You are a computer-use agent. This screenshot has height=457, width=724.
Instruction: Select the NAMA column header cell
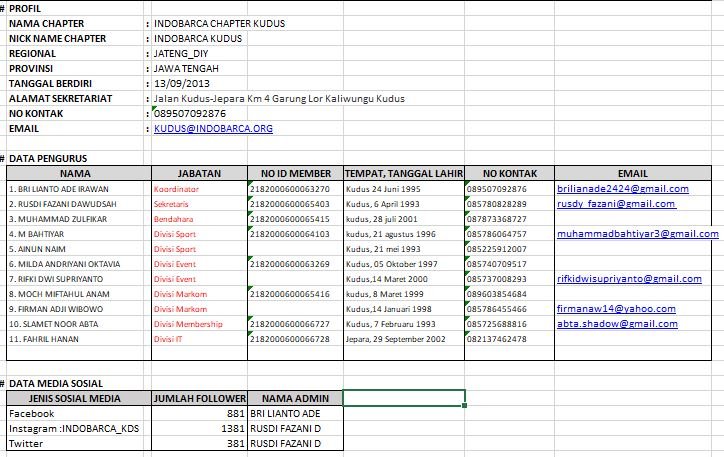[x=79, y=173]
